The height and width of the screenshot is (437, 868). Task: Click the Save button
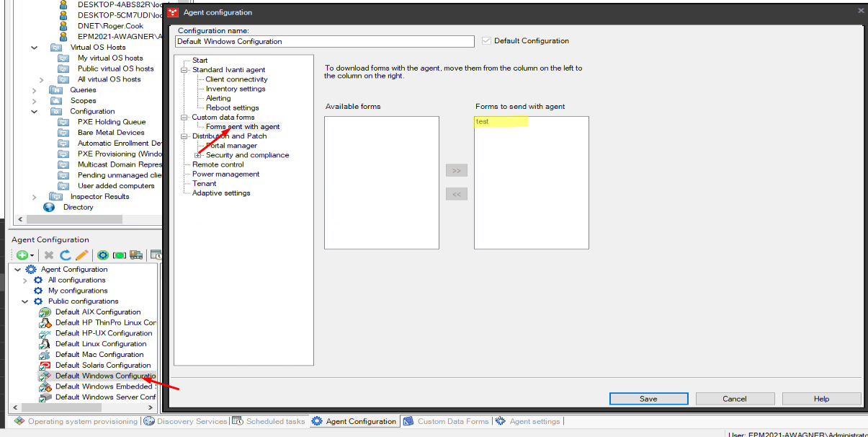coord(648,399)
